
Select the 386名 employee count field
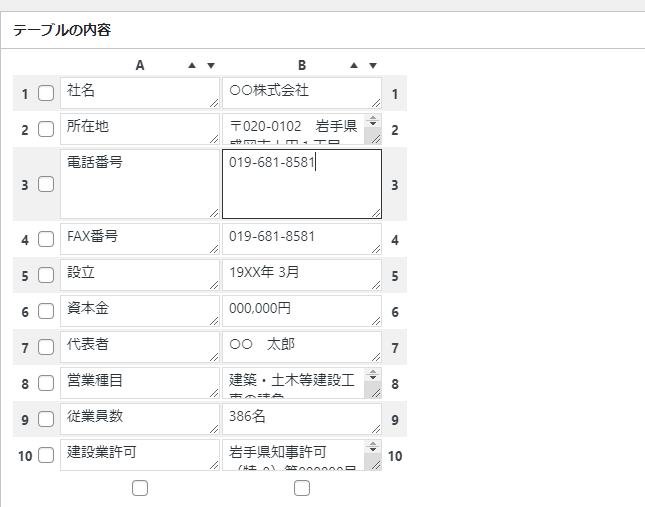coord(300,419)
